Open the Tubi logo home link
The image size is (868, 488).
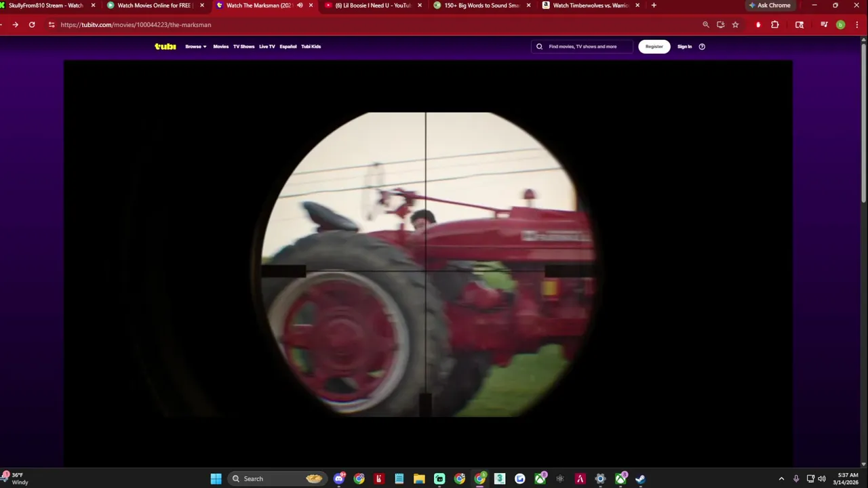click(x=165, y=47)
